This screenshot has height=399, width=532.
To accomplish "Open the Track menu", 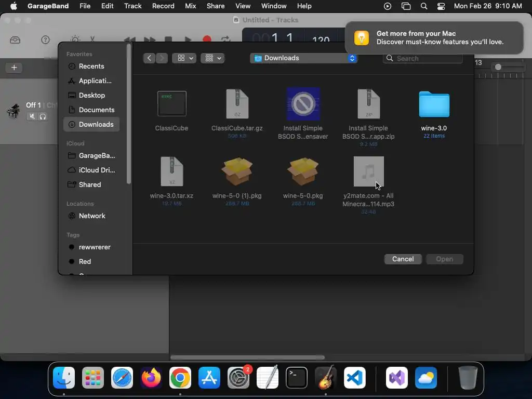I will (x=132, y=6).
